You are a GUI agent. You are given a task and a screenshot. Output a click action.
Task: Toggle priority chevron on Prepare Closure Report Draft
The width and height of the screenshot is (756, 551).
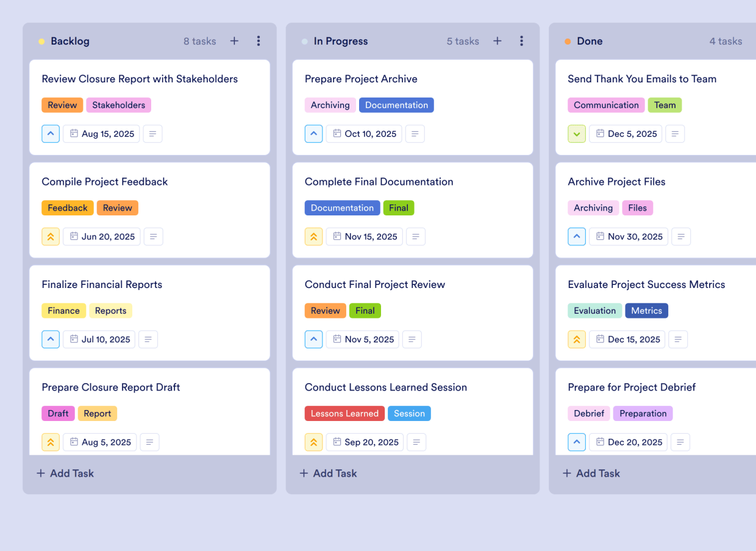(51, 442)
